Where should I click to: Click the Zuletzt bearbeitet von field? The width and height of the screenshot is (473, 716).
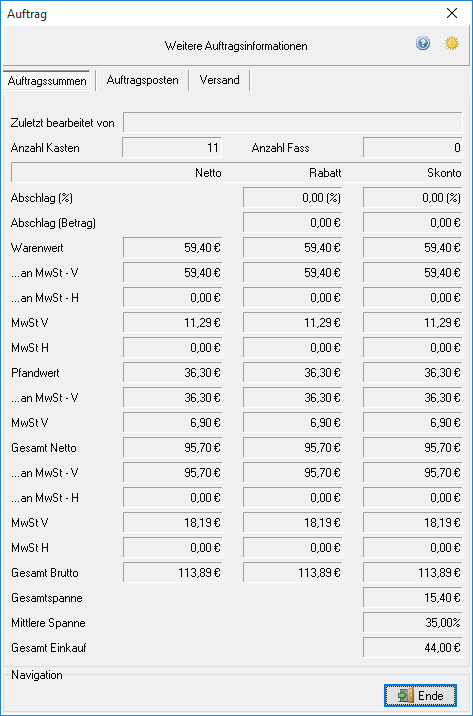click(293, 123)
